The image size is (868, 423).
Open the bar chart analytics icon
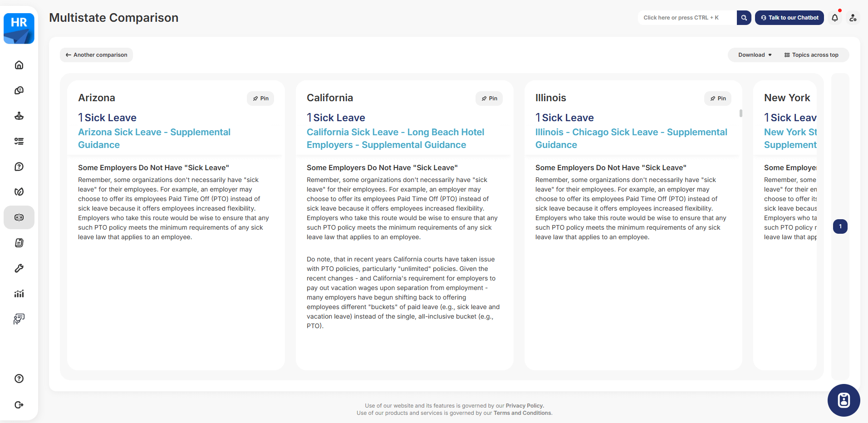[x=19, y=294]
